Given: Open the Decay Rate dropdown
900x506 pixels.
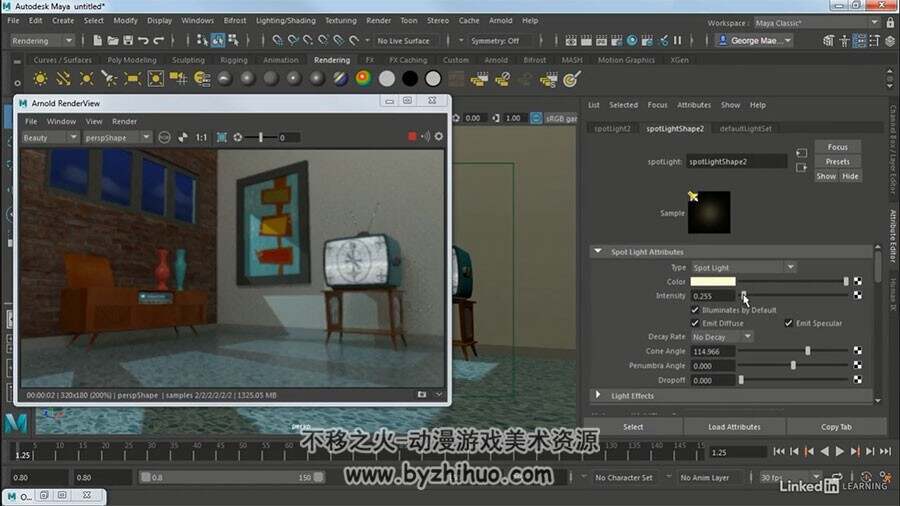Looking at the screenshot, I should tap(721, 337).
